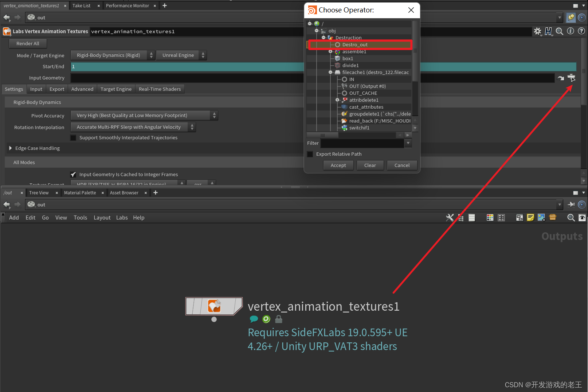Click the node lock badge

click(x=279, y=319)
